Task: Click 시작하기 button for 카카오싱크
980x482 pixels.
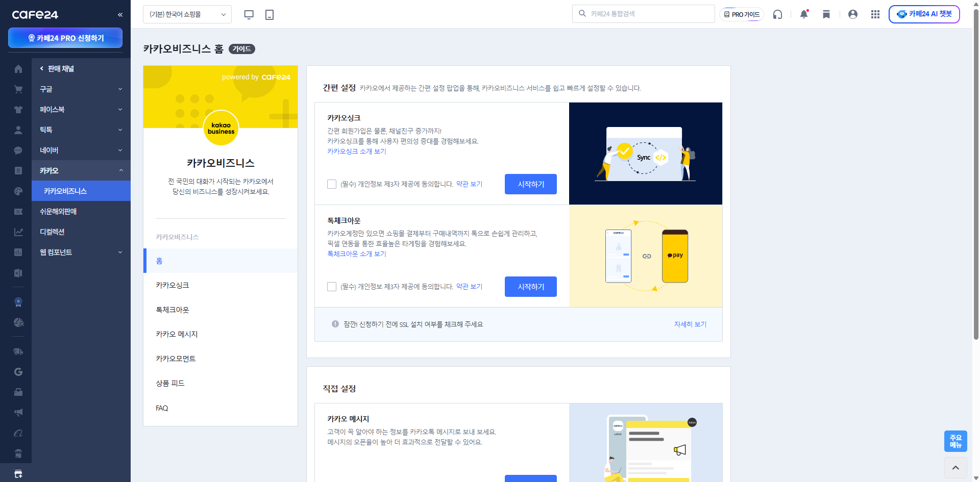Action: [x=531, y=184]
